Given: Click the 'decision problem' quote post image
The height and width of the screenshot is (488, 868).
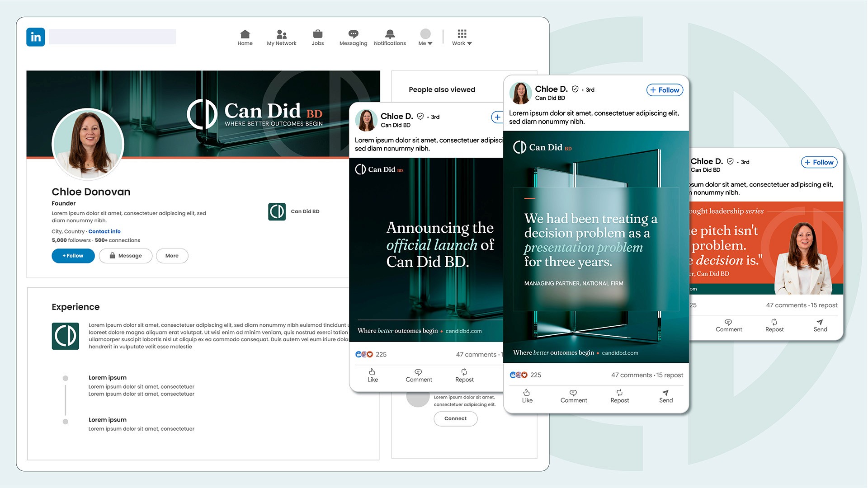Looking at the screenshot, I should [596, 247].
